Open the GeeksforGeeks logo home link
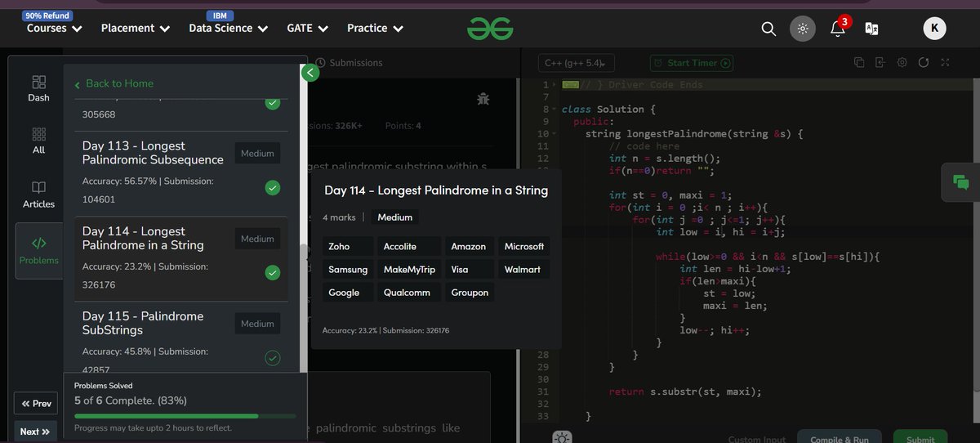This screenshot has height=443, width=980. pyautogui.click(x=490, y=28)
